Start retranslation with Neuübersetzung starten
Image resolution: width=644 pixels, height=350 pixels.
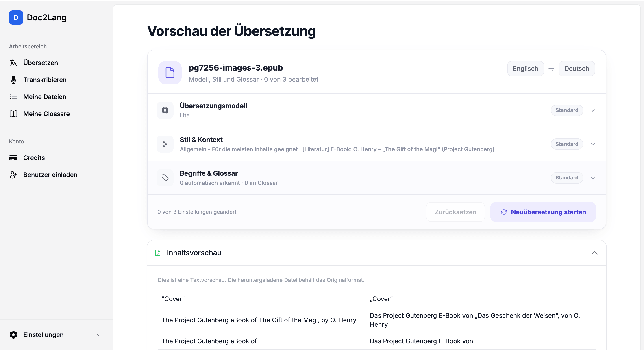543,212
